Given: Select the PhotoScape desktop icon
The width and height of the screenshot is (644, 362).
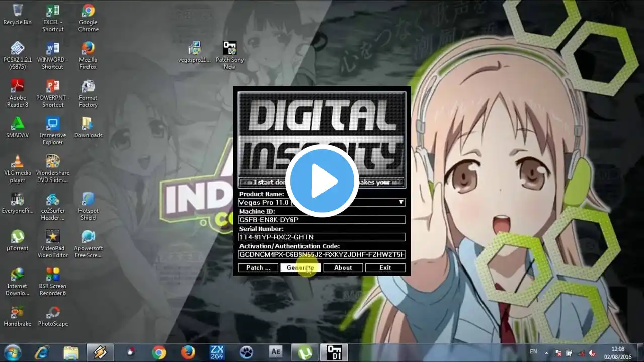Looking at the screenshot, I should pyautogui.click(x=53, y=316).
